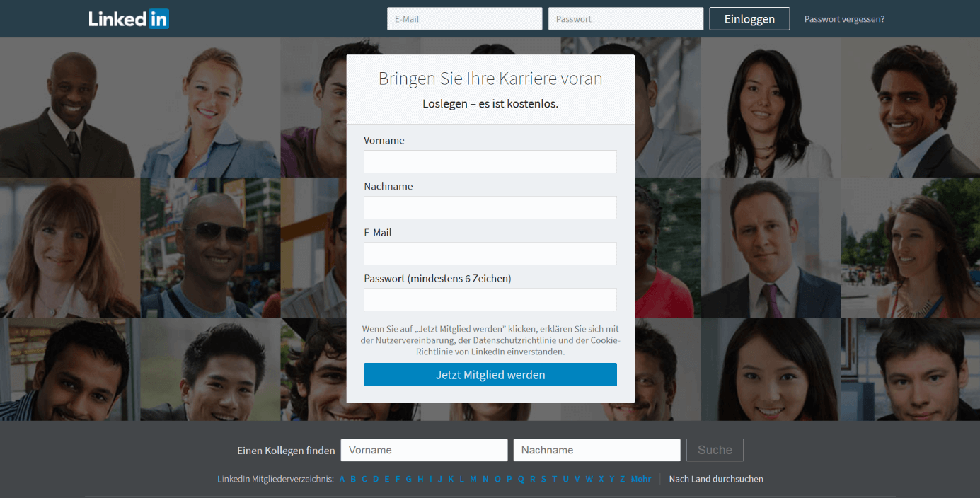Open member directory letter G
Image resolution: width=980 pixels, height=498 pixels.
pos(408,479)
